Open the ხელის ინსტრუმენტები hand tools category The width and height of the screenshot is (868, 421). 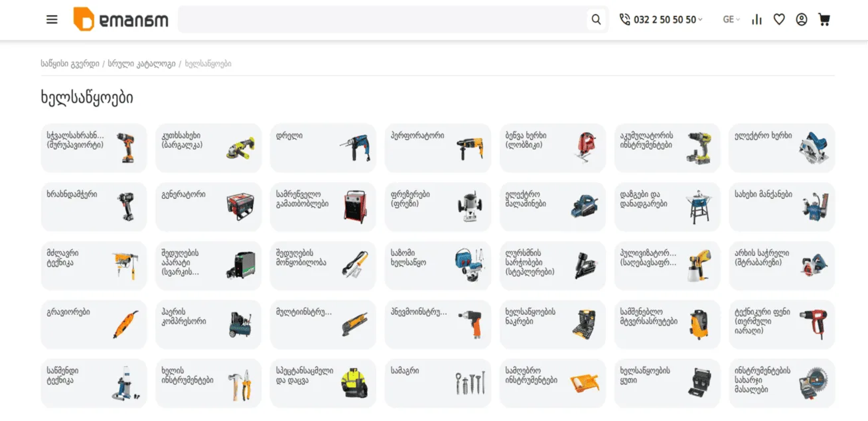[208, 383]
